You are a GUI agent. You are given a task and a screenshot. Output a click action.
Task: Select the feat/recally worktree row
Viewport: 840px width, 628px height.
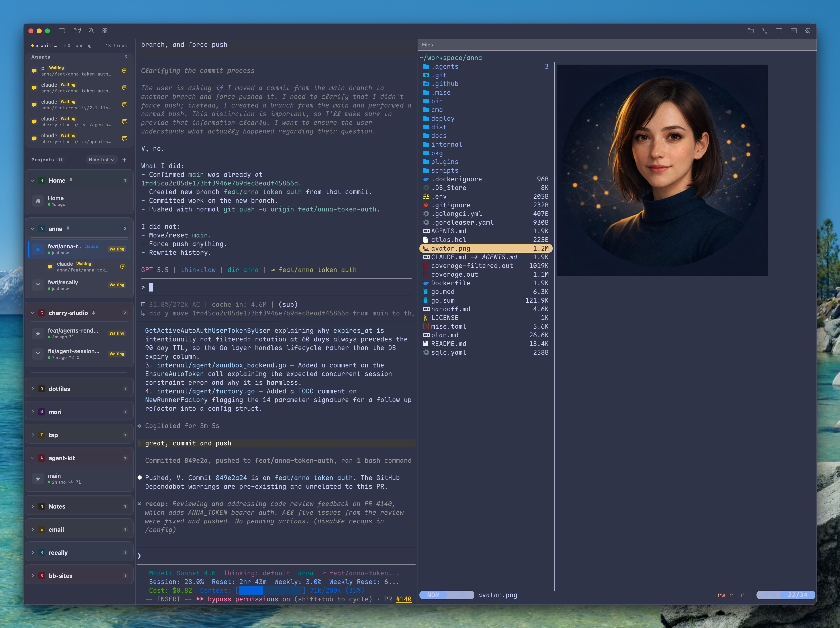(79, 285)
